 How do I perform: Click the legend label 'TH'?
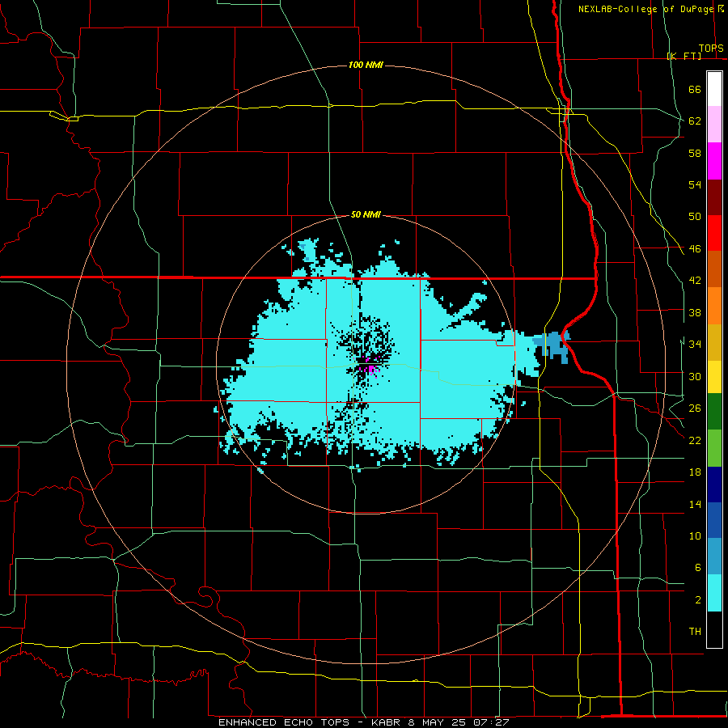[695, 632]
